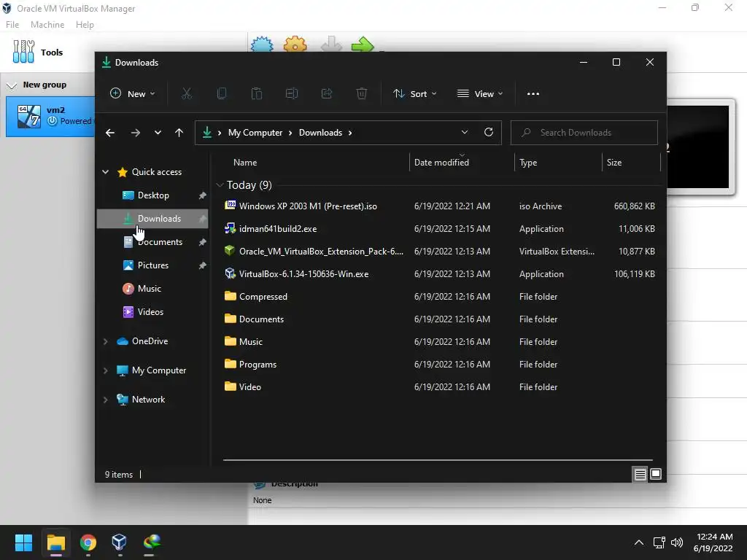Click the Share icon in toolbar

click(x=327, y=94)
